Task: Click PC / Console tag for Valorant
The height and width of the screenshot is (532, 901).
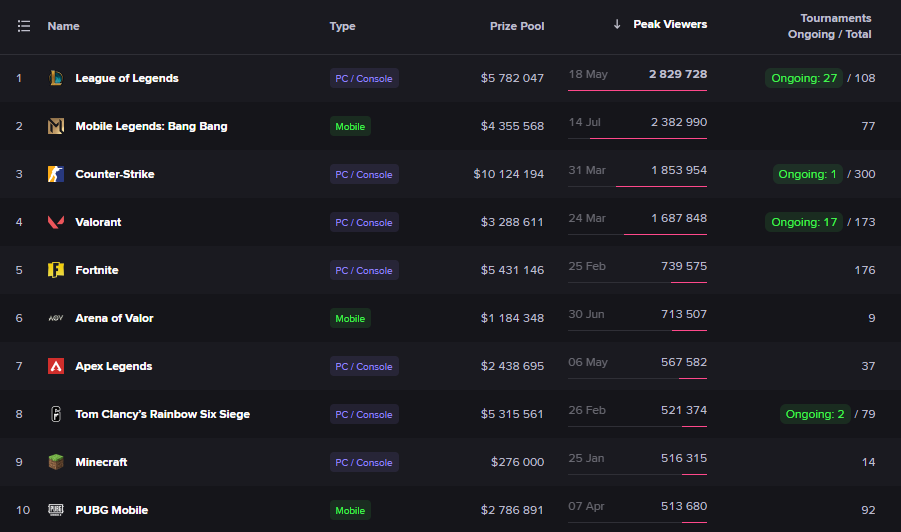Action: [364, 222]
